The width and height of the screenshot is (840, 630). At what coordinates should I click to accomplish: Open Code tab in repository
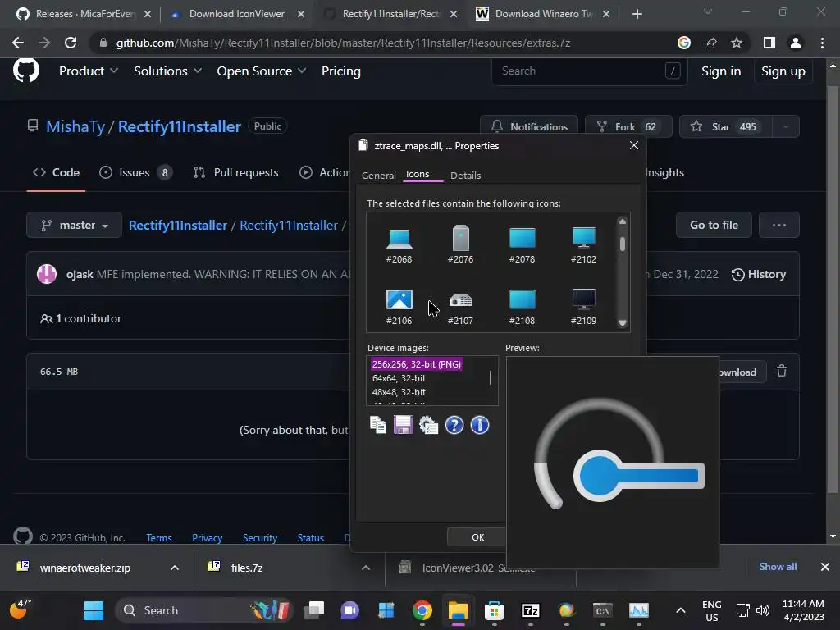(x=57, y=172)
